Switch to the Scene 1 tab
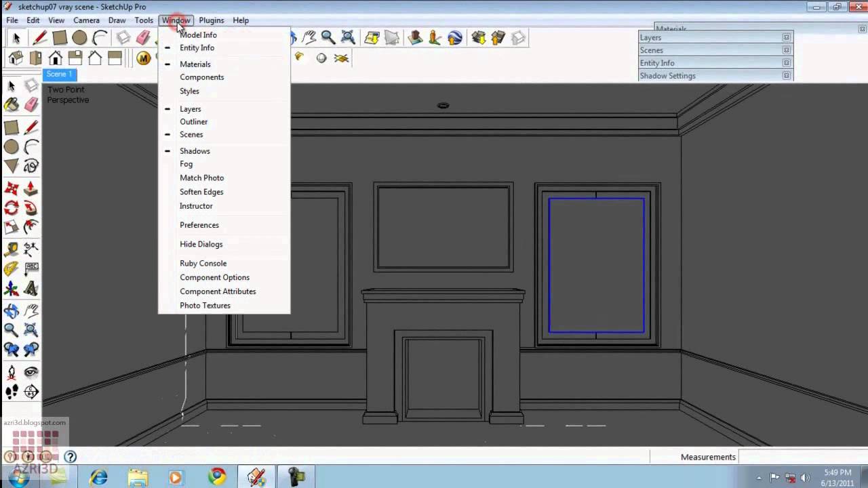 (x=60, y=75)
